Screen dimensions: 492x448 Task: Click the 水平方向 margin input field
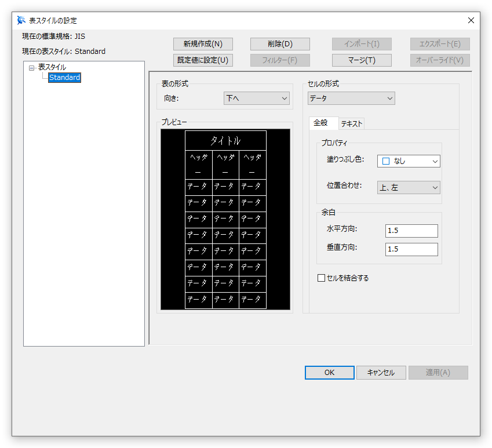point(411,231)
